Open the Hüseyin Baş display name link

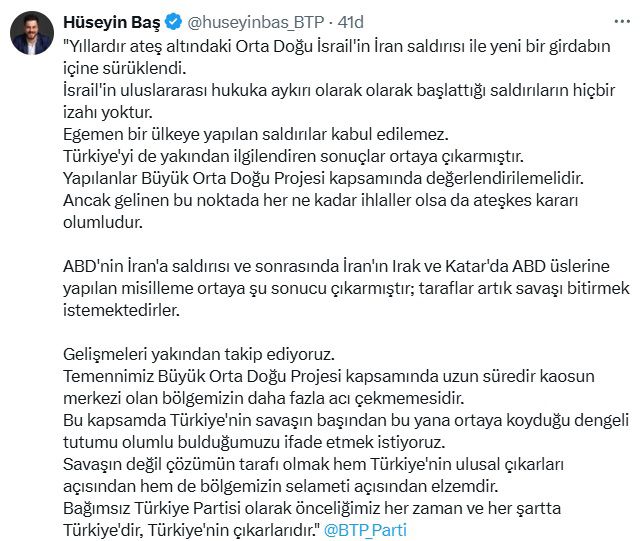(x=112, y=22)
